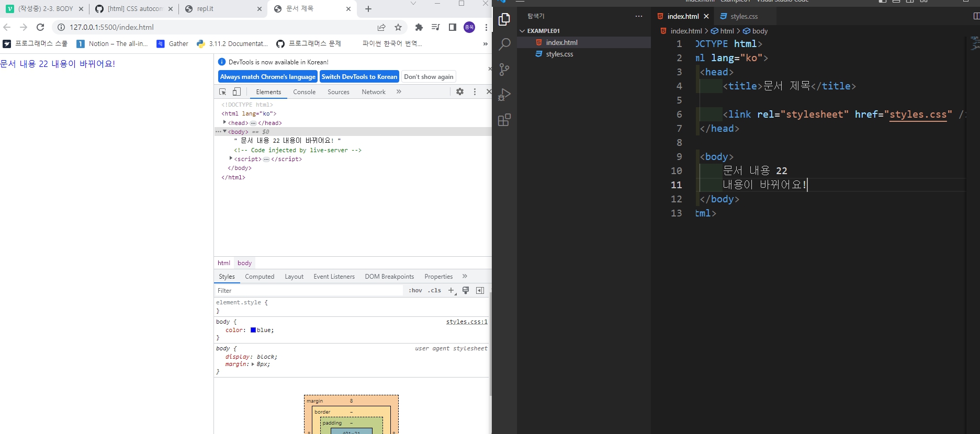Switch to the Sources tab in DevTools

339,92
